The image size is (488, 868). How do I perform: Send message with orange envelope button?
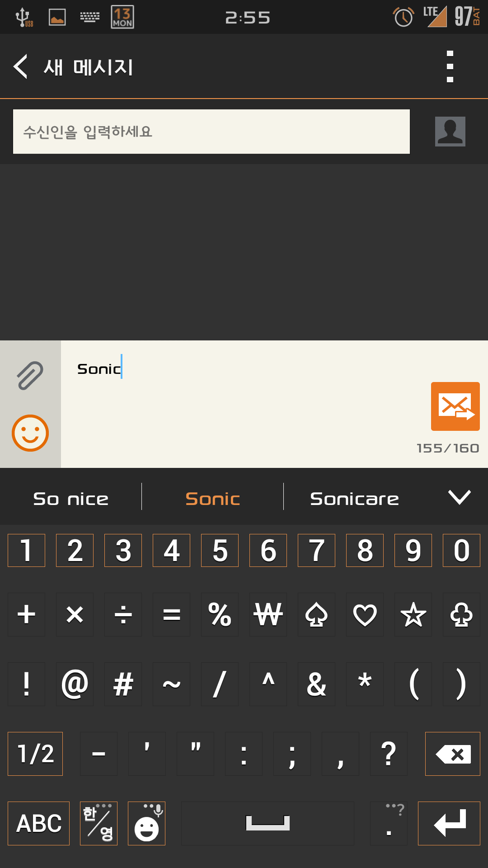[x=455, y=406]
